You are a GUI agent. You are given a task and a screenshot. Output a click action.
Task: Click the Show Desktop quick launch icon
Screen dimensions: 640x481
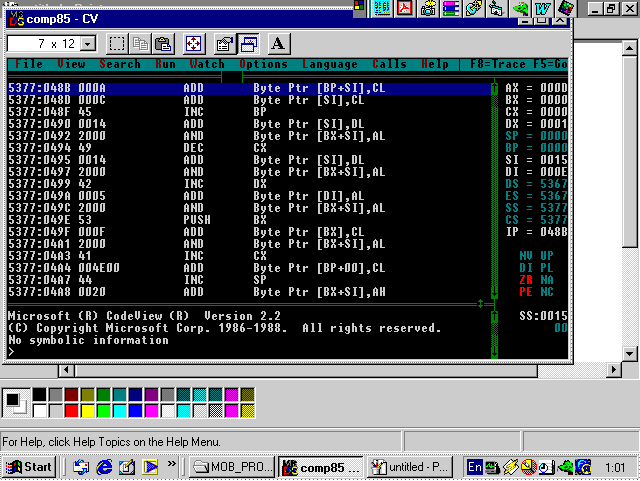(x=127, y=467)
